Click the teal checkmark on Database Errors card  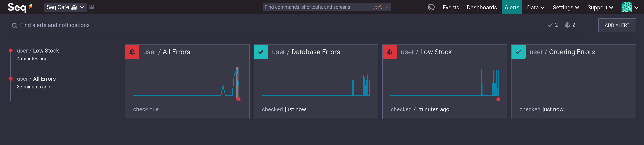[x=261, y=52]
